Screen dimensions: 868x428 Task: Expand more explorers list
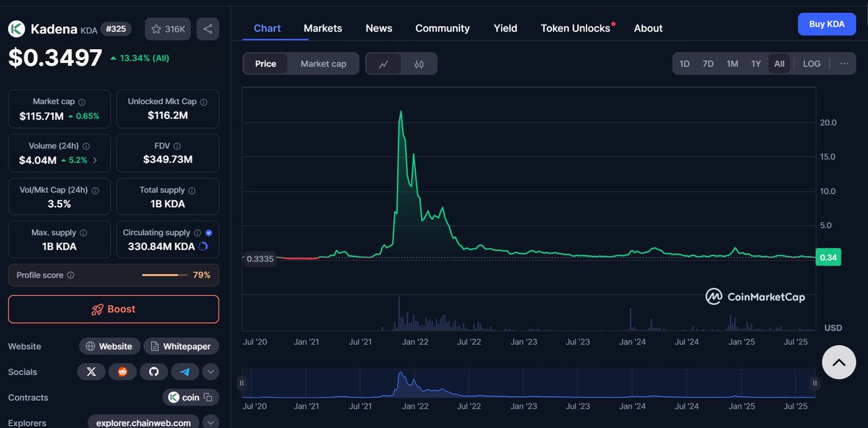[210, 422]
